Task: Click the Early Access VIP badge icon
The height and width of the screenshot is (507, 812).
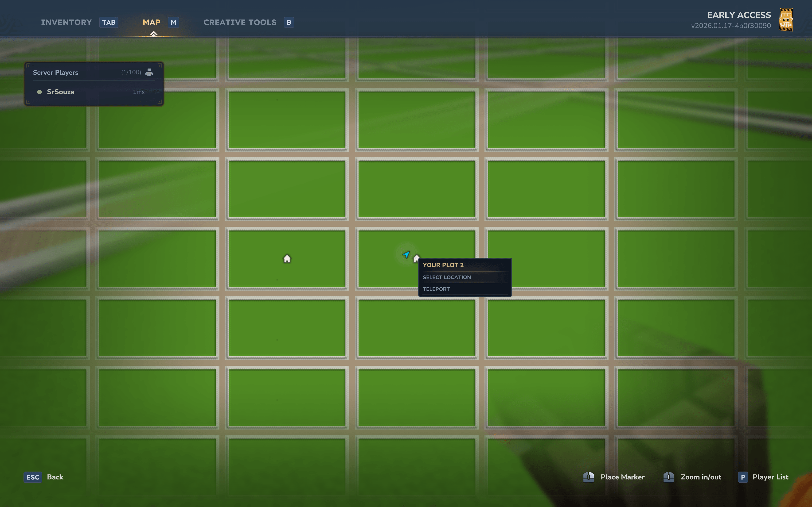Action: [786, 20]
